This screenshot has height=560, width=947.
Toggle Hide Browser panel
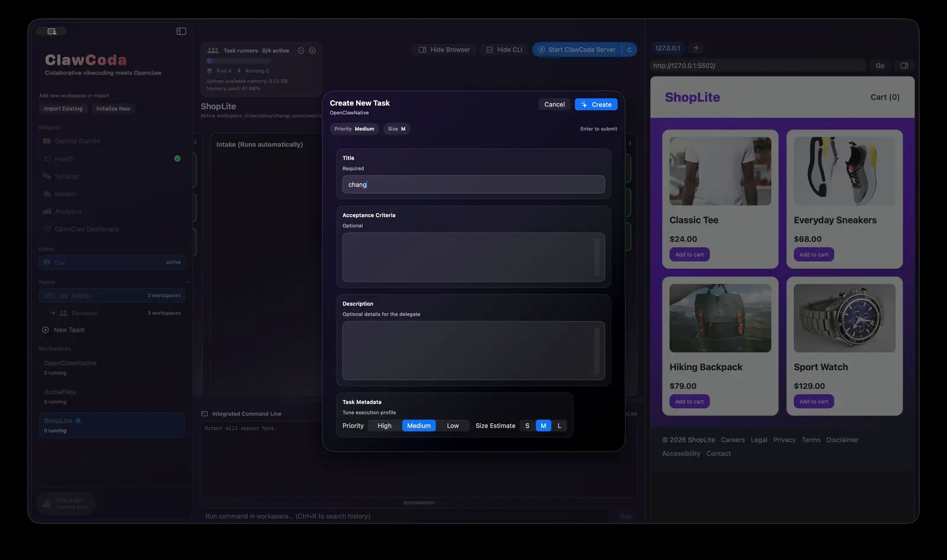point(444,50)
